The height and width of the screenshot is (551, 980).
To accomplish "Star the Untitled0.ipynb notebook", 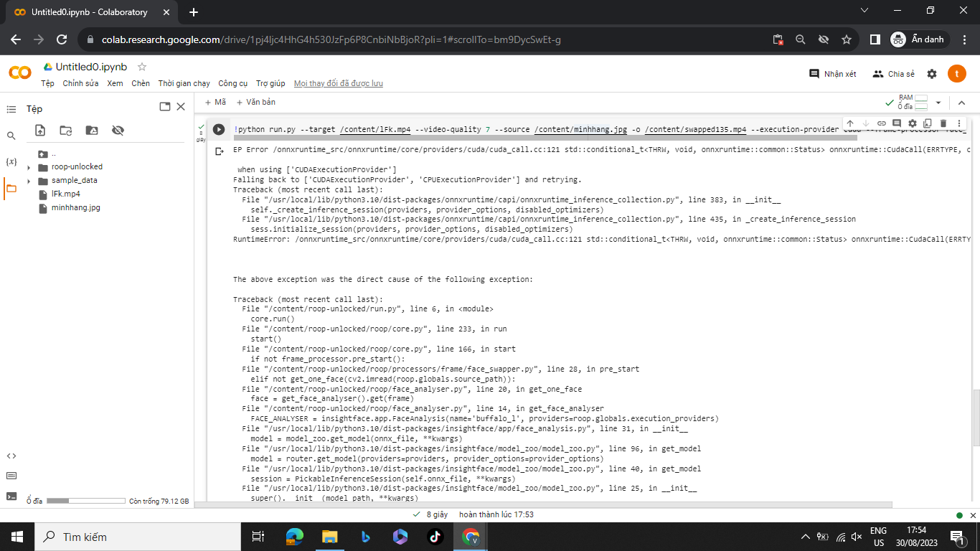I will pos(142,67).
